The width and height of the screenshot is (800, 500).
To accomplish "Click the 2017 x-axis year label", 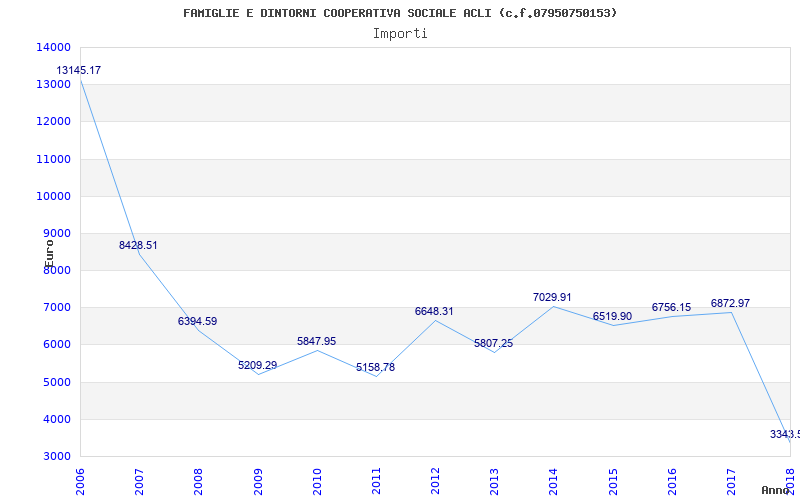I will [731, 481].
